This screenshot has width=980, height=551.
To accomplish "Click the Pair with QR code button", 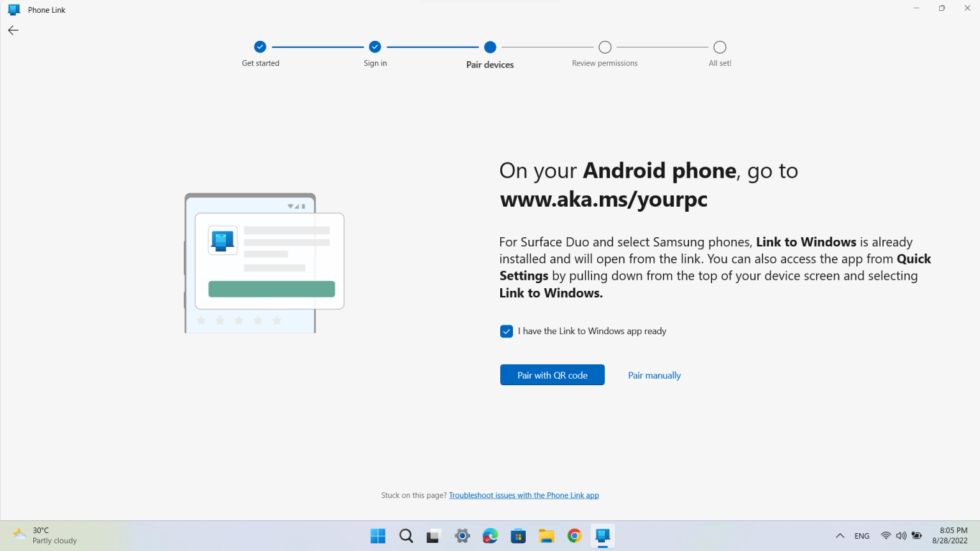I will [552, 375].
